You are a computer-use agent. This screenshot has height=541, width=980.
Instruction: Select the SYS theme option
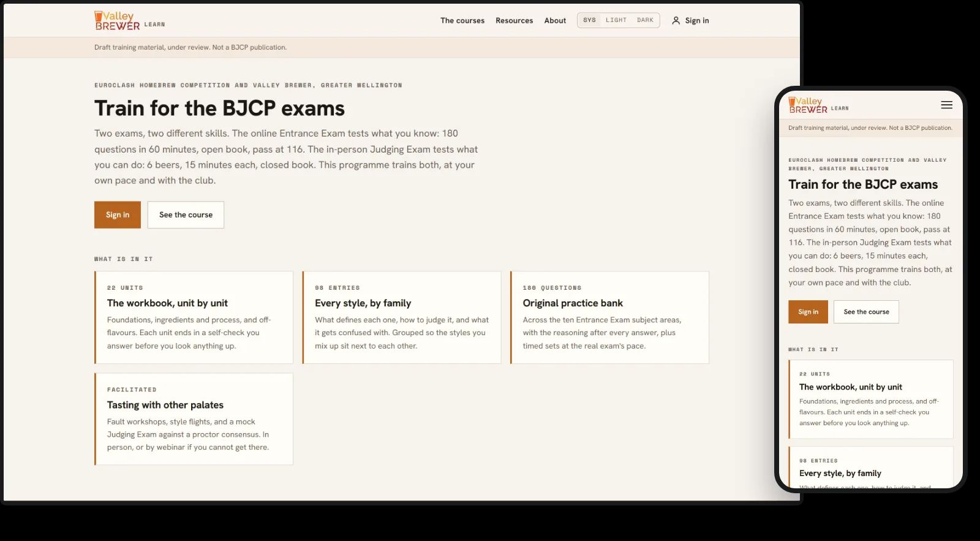(589, 20)
